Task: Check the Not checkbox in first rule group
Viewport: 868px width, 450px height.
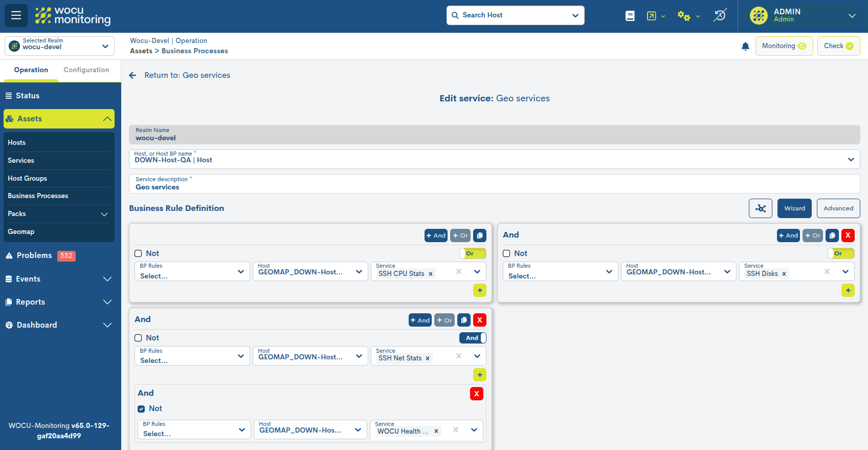Action: coord(138,253)
